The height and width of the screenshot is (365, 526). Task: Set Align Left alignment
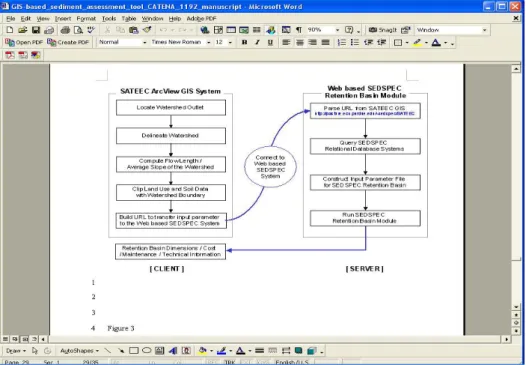[x=286, y=43]
